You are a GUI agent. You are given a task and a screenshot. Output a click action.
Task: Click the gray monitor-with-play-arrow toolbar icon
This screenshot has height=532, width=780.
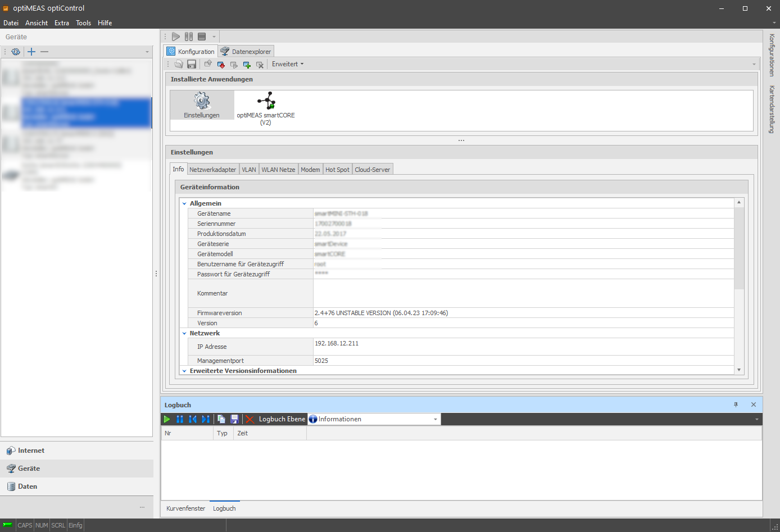(234, 65)
